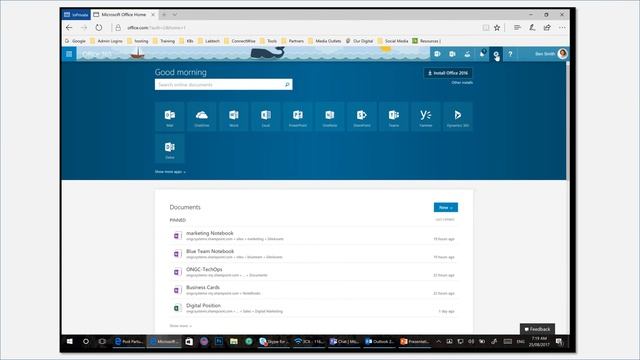The image size is (640, 360).
Task: Open the Edge tab list chevron
Action: [x=175, y=15]
